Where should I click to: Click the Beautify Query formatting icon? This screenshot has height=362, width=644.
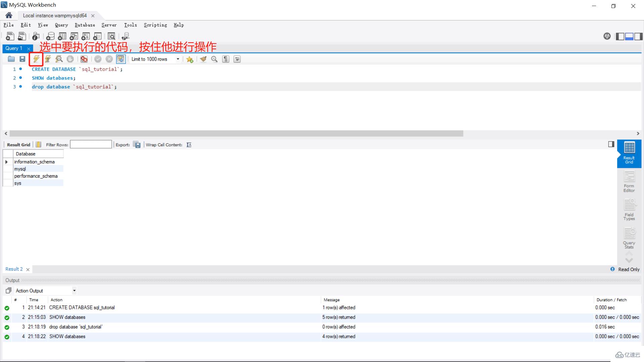(x=203, y=59)
